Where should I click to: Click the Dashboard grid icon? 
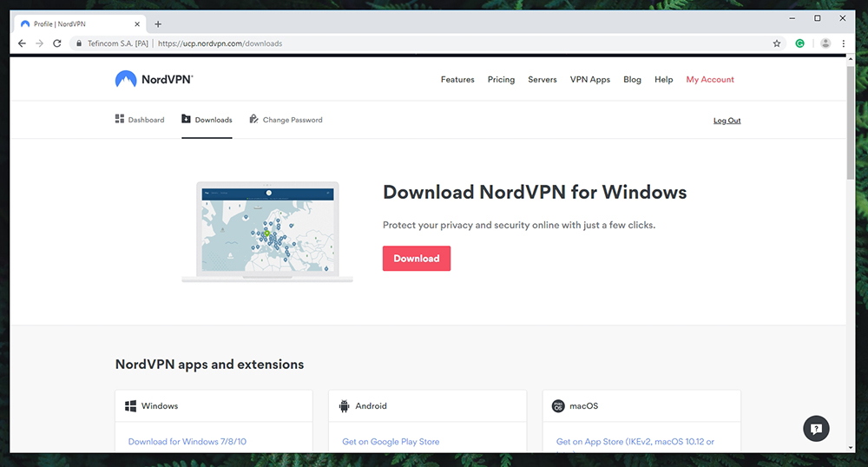(x=120, y=119)
